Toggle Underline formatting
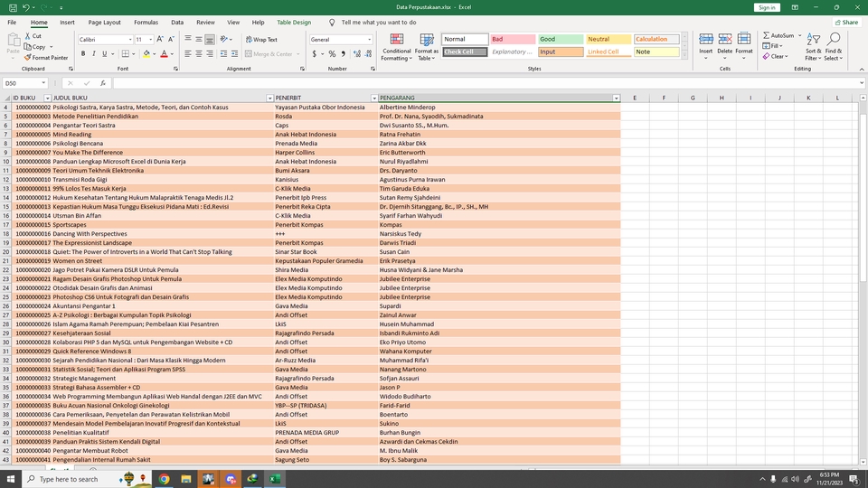 click(x=104, y=54)
